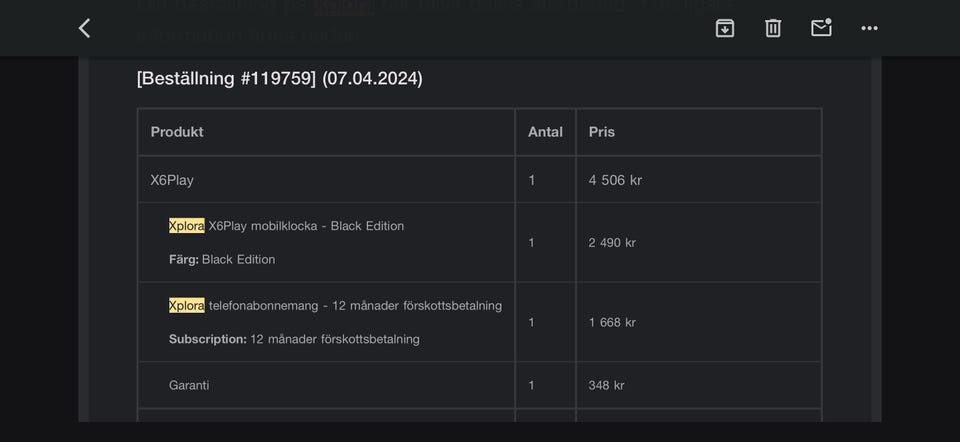
Task: Select the Garanti row label
Action: (x=189, y=385)
